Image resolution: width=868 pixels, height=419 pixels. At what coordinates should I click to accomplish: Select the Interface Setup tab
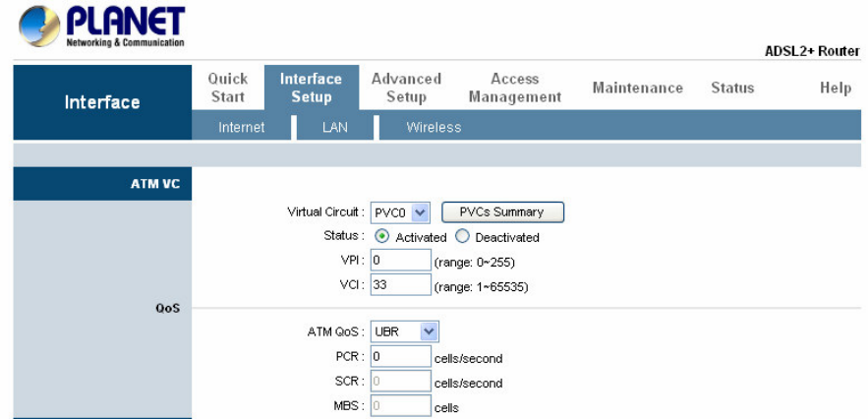tap(311, 88)
